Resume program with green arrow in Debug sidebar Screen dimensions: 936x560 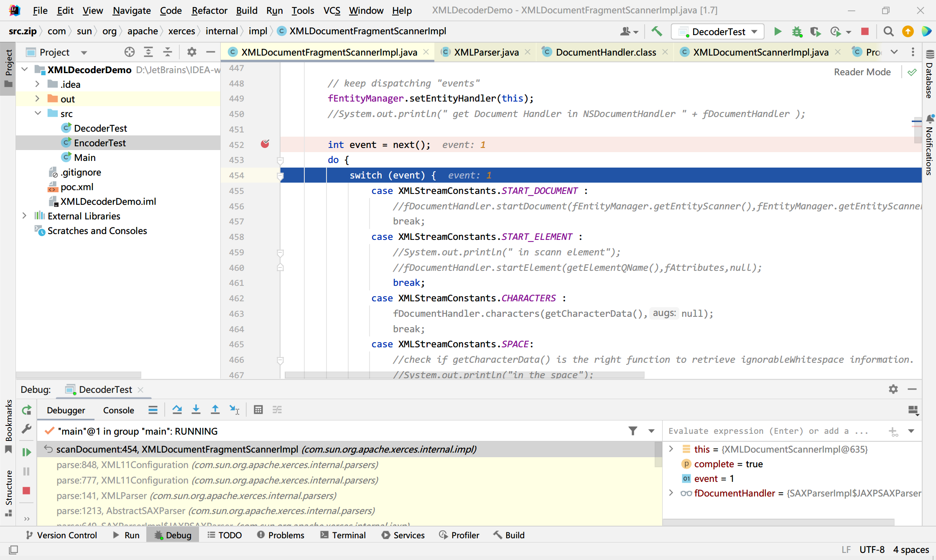tap(27, 452)
